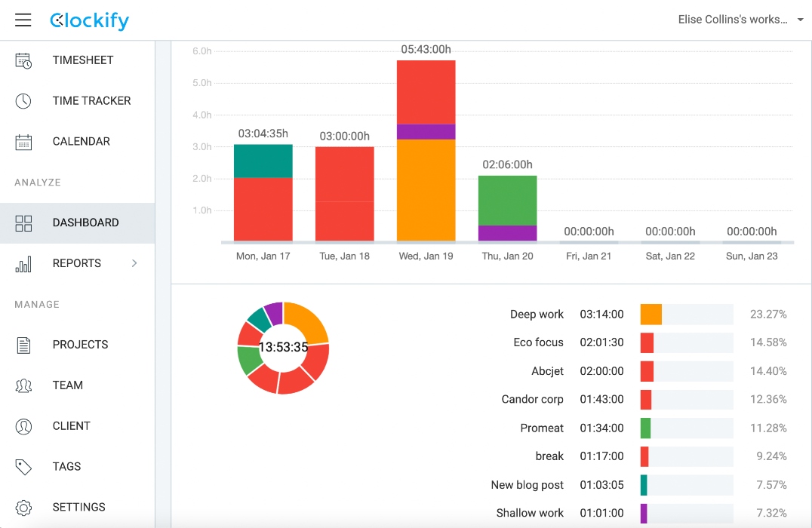
Task: Select the Client person icon
Action: [x=23, y=425]
